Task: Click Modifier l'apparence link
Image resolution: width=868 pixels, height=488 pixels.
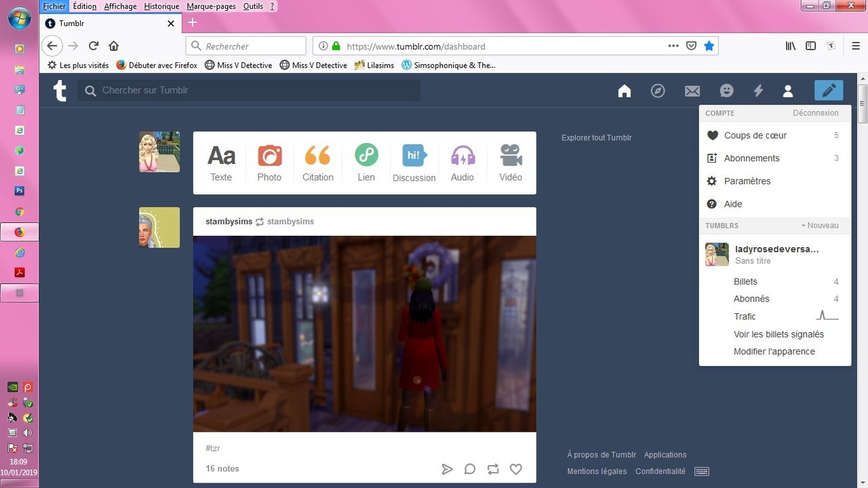Action: coord(774,352)
